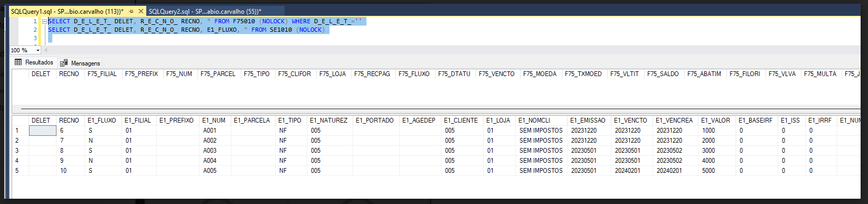
Task: Select the F75_LOJA column header
Action: [x=333, y=74]
